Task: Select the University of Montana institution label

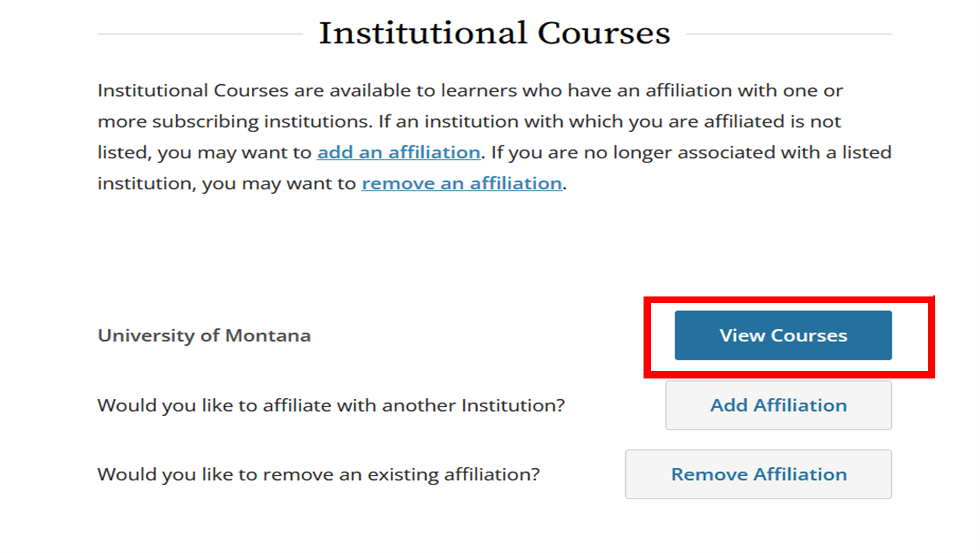Action: pyautogui.click(x=204, y=335)
